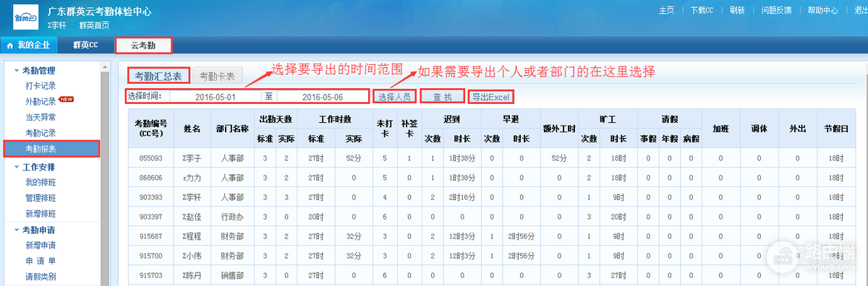Switch to the 群英CC tab
Viewport: 868px width, 286px height.
coord(85,45)
